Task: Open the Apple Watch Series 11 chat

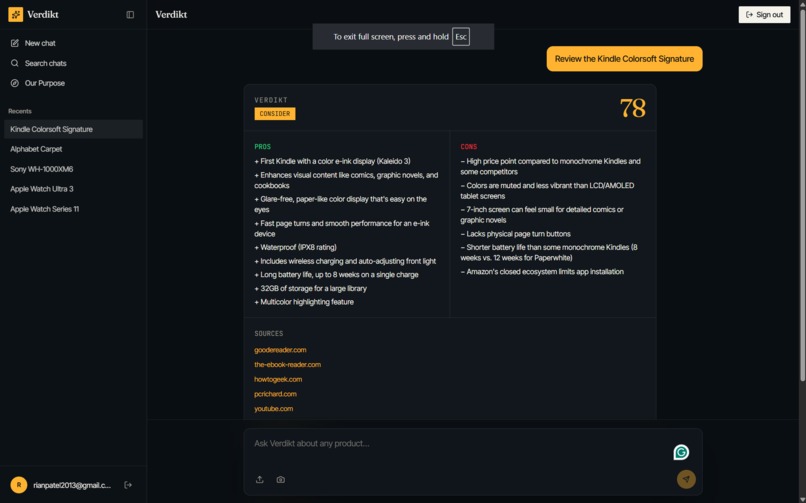Action: click(73, 209)
